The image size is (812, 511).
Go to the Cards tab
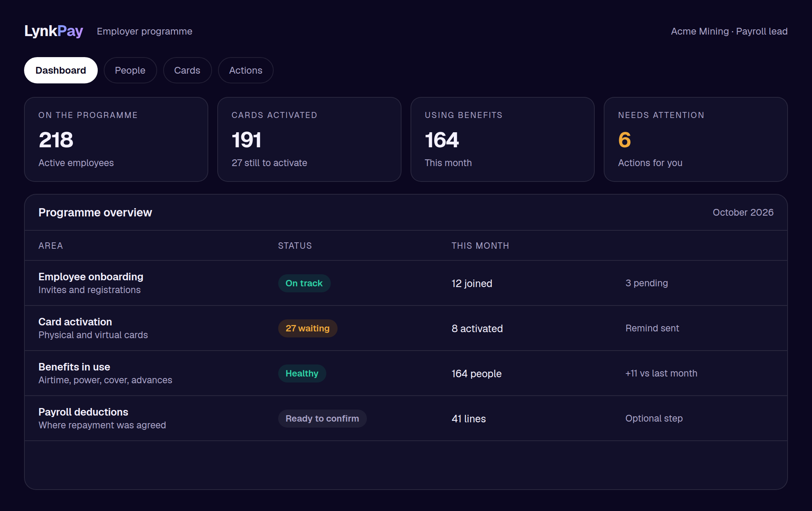click(x=187, y=70)
